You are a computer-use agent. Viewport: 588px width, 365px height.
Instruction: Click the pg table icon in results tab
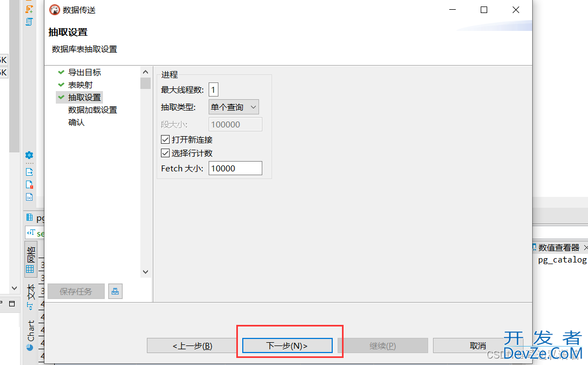pyautogui.click(x=30, y=217)
